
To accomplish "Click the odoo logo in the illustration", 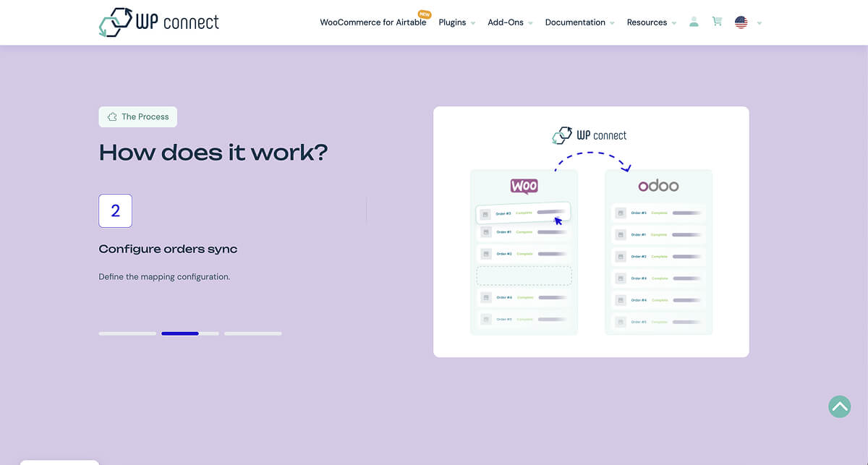I will coord(658,186).
